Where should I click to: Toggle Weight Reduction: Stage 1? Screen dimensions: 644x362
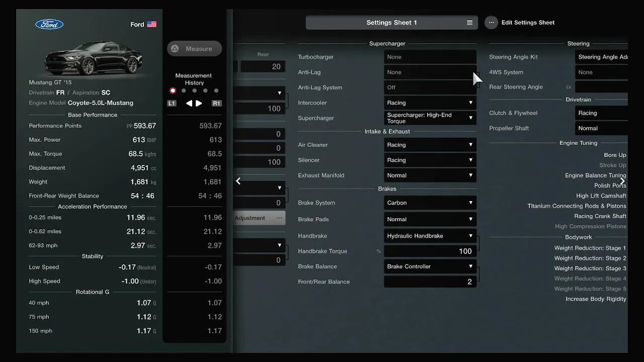590,248
